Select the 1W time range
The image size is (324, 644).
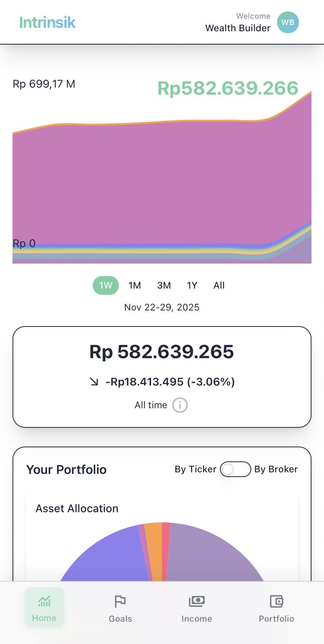106,285
